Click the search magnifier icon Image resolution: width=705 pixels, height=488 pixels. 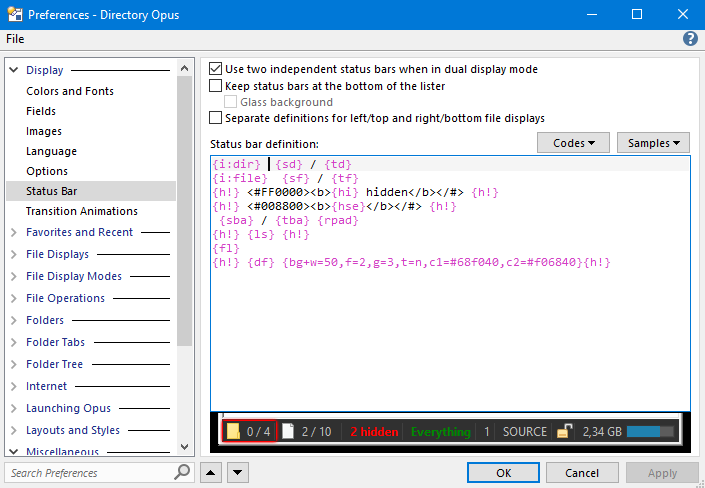pos(182,472)
